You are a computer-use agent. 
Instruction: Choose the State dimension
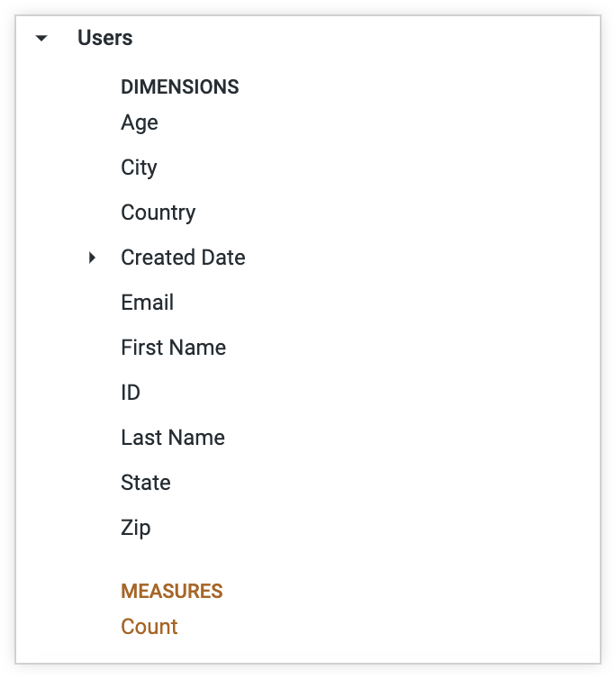pyautogui.click(x=145, y=483)
